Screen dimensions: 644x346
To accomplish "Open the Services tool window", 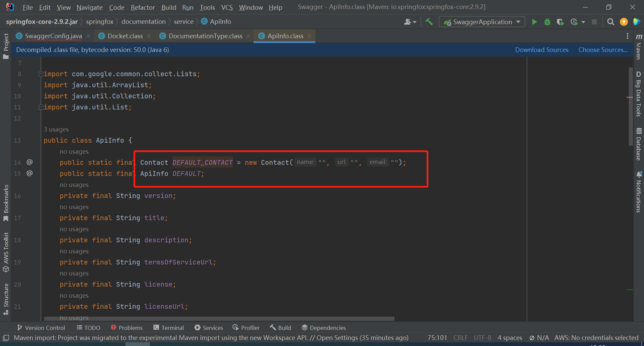I will (209, 328).
